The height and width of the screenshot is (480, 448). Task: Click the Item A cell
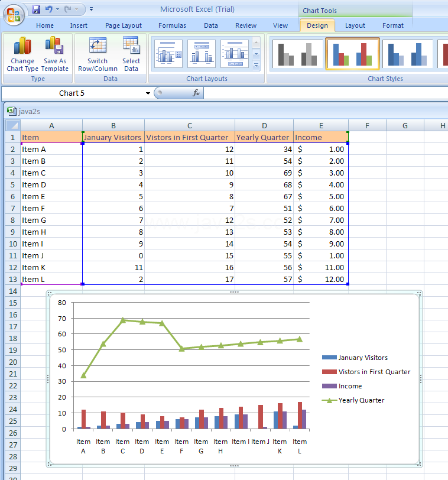[51, 150]
